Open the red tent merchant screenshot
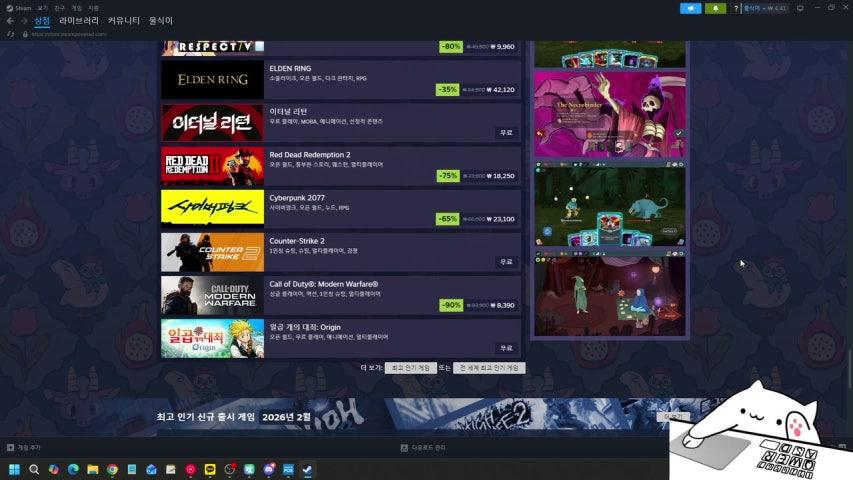 (x=610, y=294)
